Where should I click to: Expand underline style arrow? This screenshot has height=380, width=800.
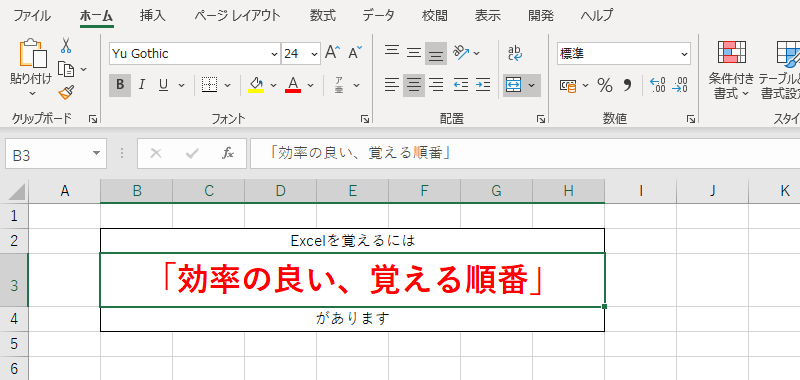(181, 85)
